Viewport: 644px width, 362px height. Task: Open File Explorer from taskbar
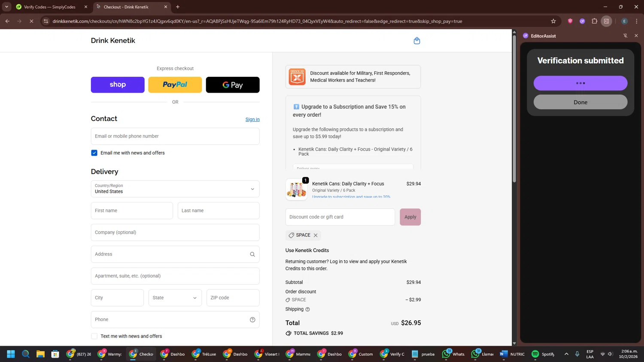(x=40, y=354)
